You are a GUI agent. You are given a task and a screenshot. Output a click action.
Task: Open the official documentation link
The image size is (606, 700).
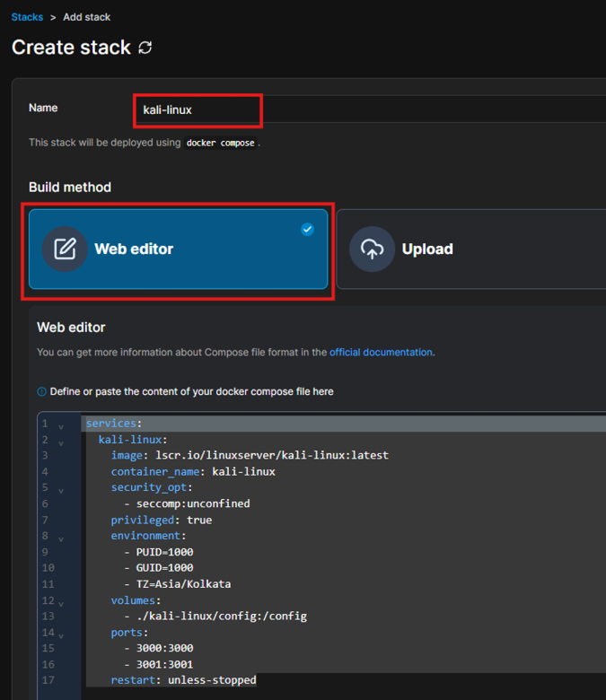[x=381, y=352]
